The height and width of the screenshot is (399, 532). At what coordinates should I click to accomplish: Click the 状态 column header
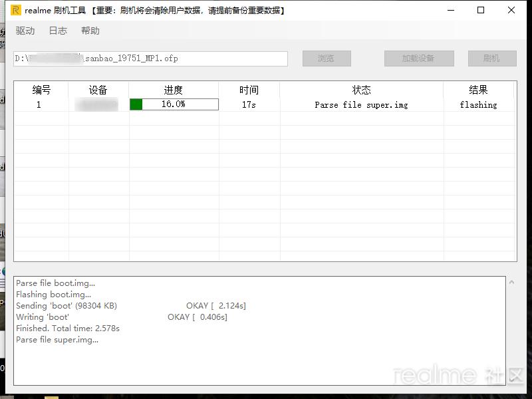tap(362, 90)
